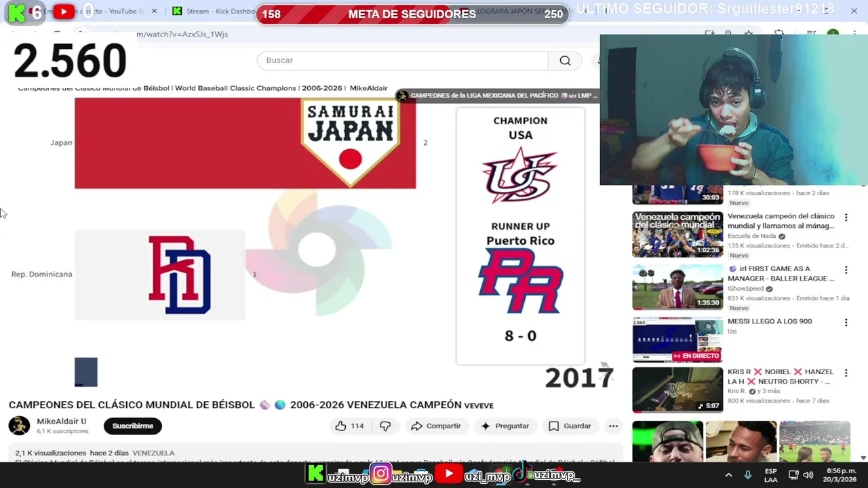This screenshot has width=868, height=488.
Task: Open the Compartir share dialog
Action: pyautogui.click(x=436, y=426)
